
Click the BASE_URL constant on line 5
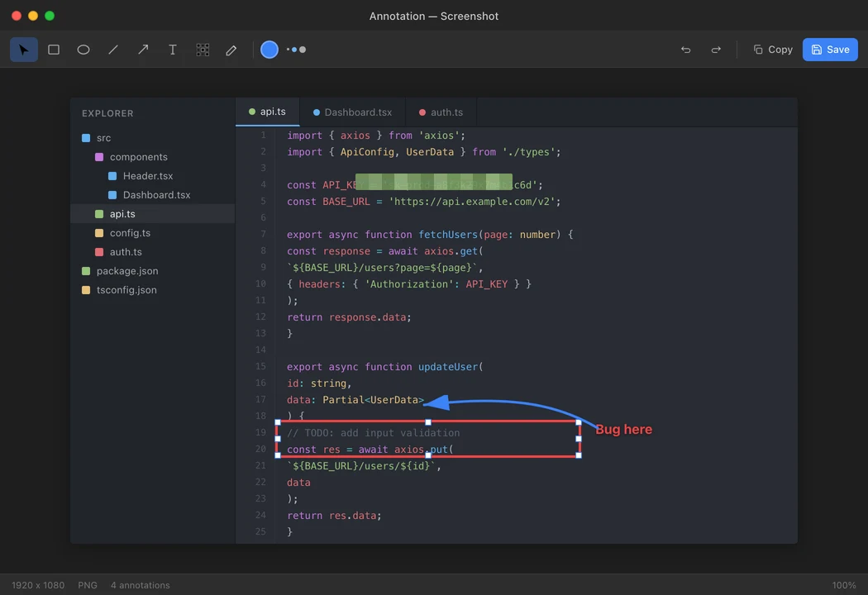[346, 202]
